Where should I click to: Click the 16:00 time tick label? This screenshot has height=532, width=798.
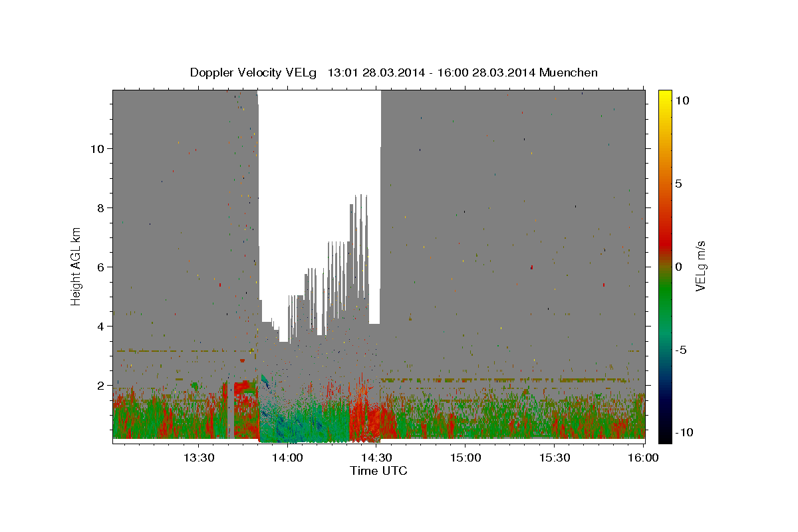643,458
